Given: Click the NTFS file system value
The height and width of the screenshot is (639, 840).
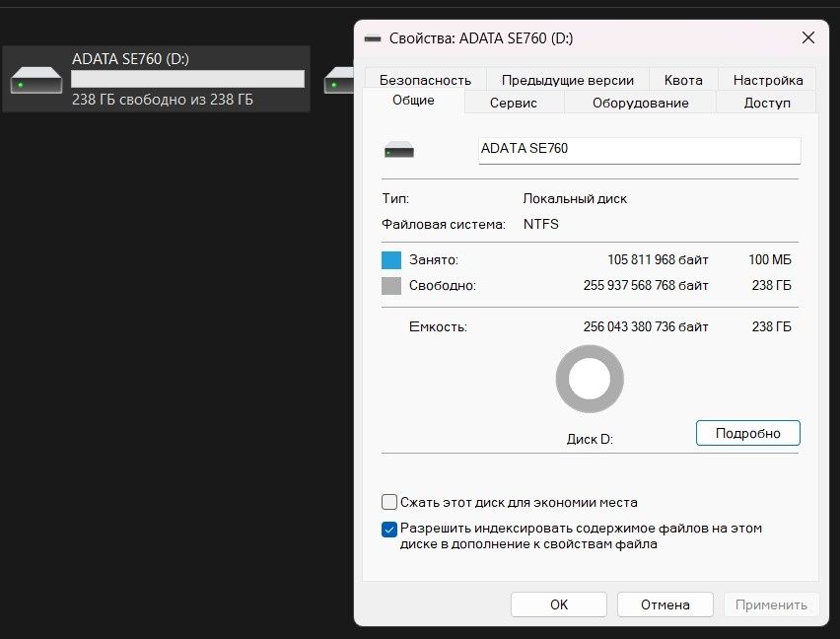Looking at the screenshot, I should [x=540, y=224].
